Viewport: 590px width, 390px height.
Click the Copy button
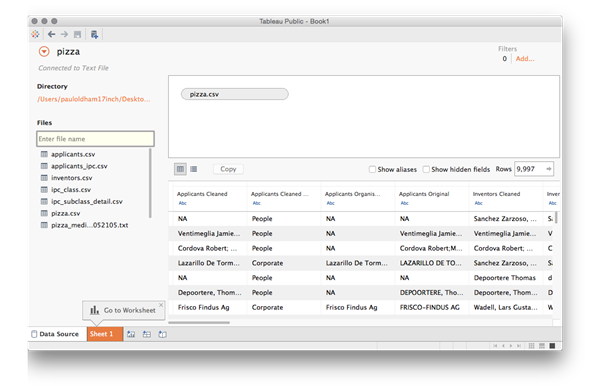228,169
